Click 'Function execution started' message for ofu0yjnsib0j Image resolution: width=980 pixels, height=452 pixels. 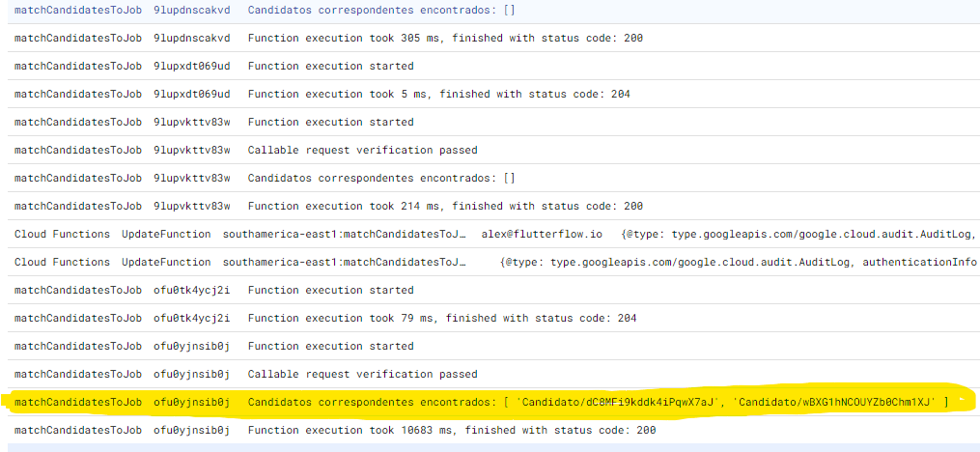tap(330, 347)
